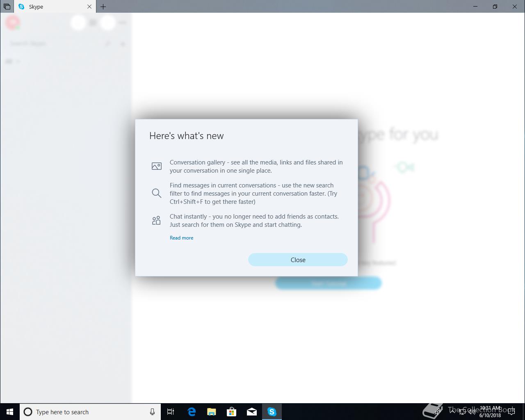Image resolution: width=525 pixels, height=420 pixels.
Task: Open the Action Center notifications icon
Action: coord(511,412)
